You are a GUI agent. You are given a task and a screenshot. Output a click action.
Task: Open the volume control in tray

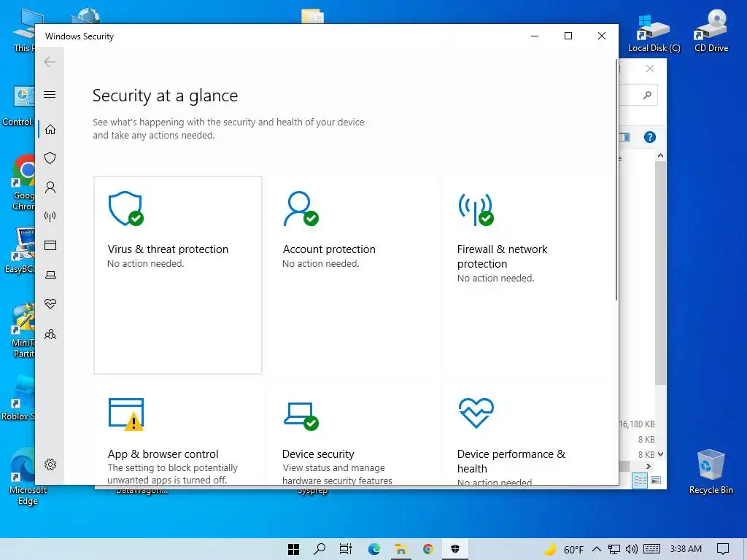click(631, 549)
